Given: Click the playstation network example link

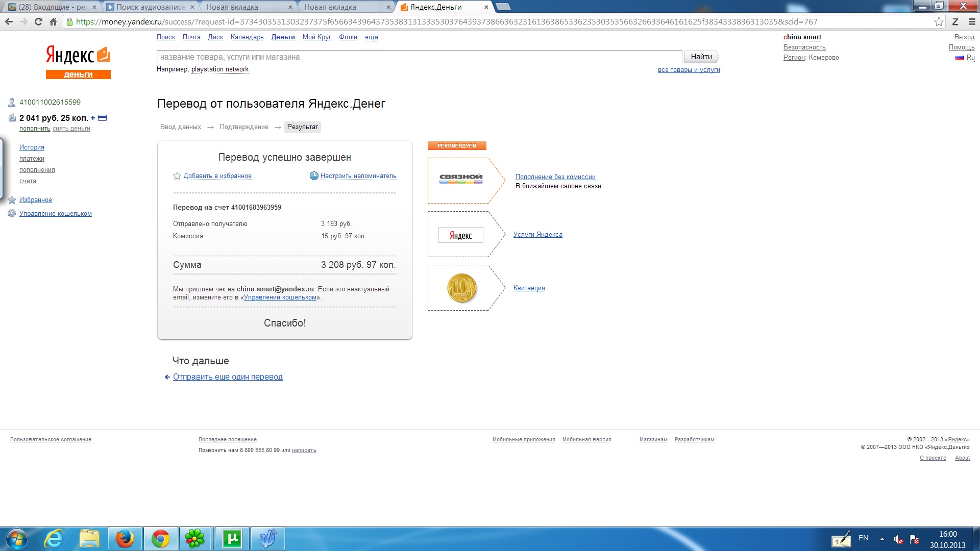Looking at the screenshot, I should click(220, 69).
